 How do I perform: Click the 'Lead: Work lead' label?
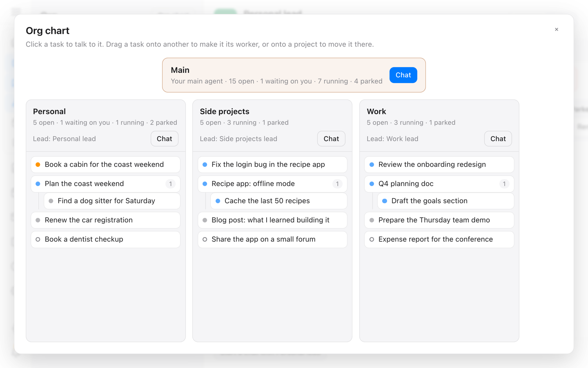392,139
